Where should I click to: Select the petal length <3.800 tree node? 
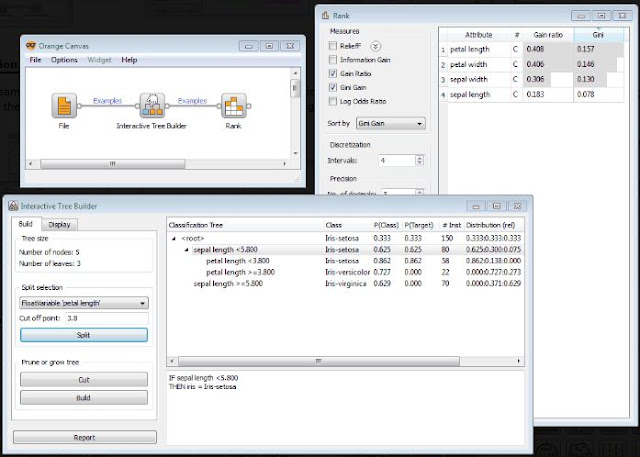click(238, 261)
